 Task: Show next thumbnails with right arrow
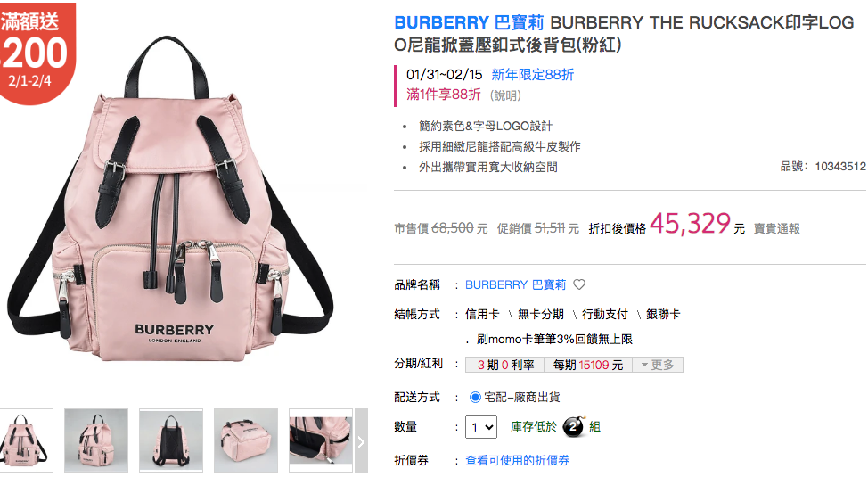[361, 441]
